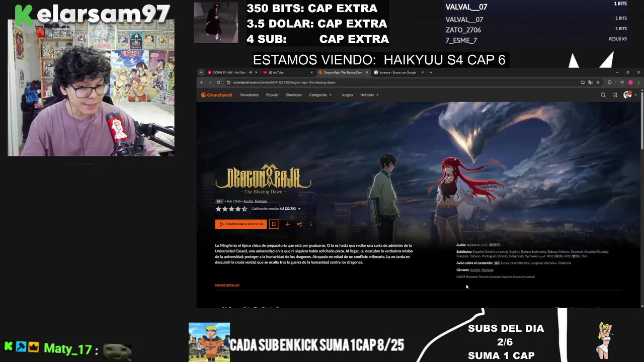644x362 pixels.
Task: Open the three-dot more options beside share
Action: (311, 224)
